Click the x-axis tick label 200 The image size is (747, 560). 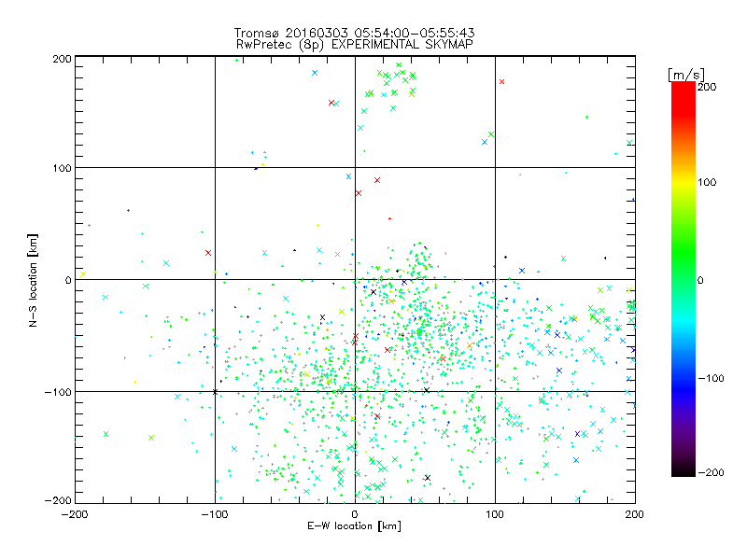pyautogui.click(x=635, y=514)
